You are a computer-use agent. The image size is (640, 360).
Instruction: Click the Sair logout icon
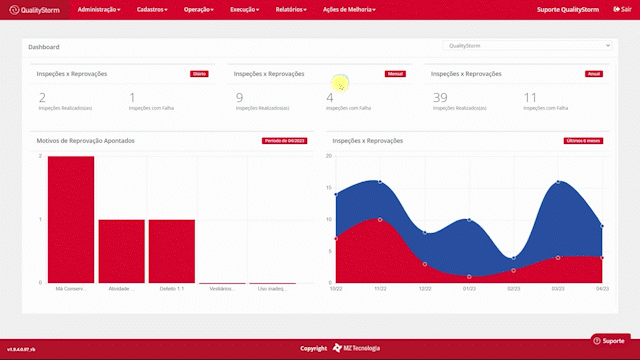tap(616, 9)
